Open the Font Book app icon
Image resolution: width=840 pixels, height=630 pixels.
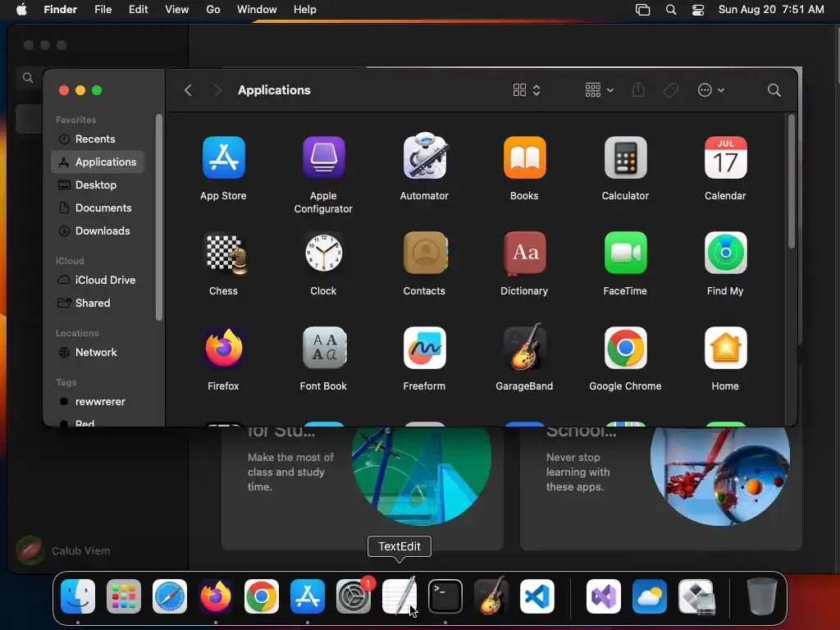[323, 348]
